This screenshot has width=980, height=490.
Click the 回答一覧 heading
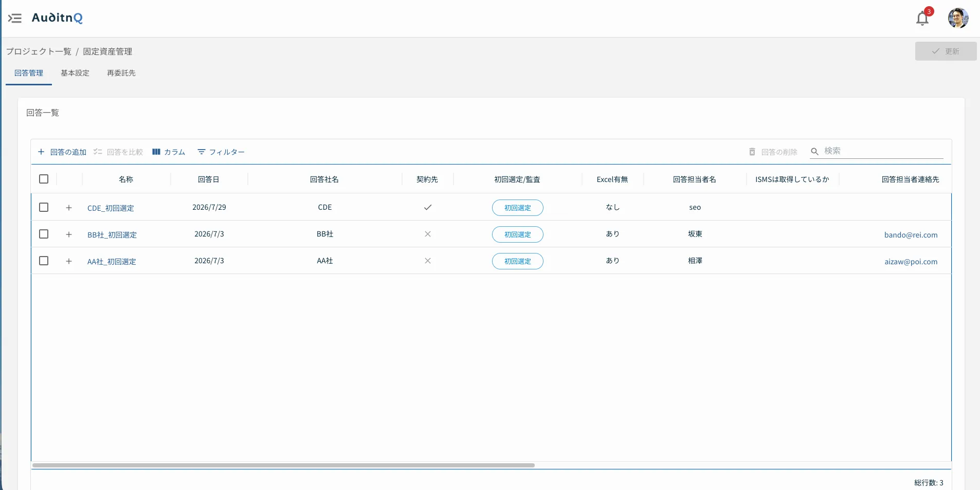[43, 113]
